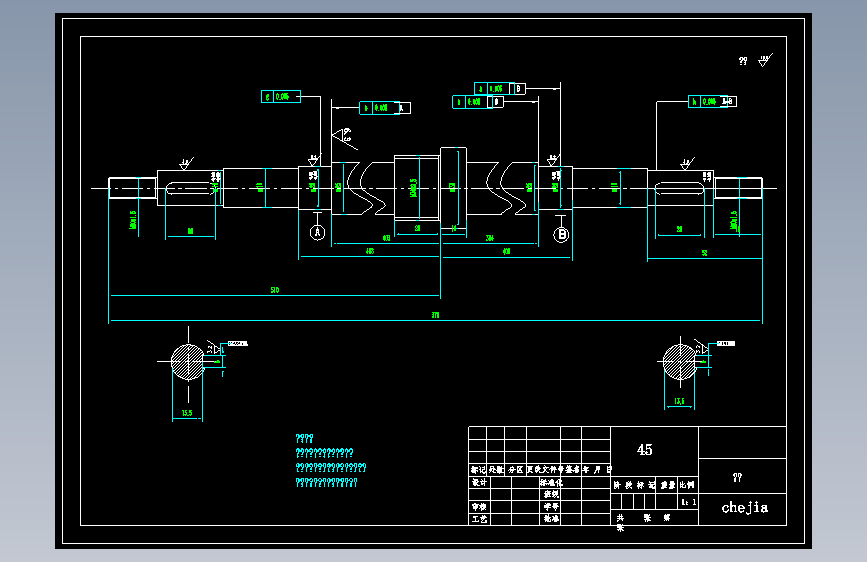Click the first "????" technical note line
The width and height of the screenshot is (867, 562).
(x=304, y=439)
